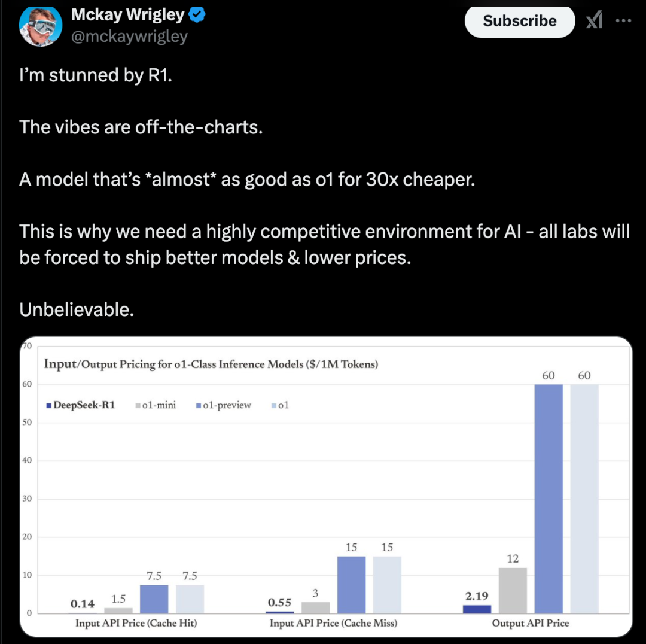This screenshot has width=646, height=644.
Task: Open the @mckaywrigley handle link
Action: coord(129,37)
